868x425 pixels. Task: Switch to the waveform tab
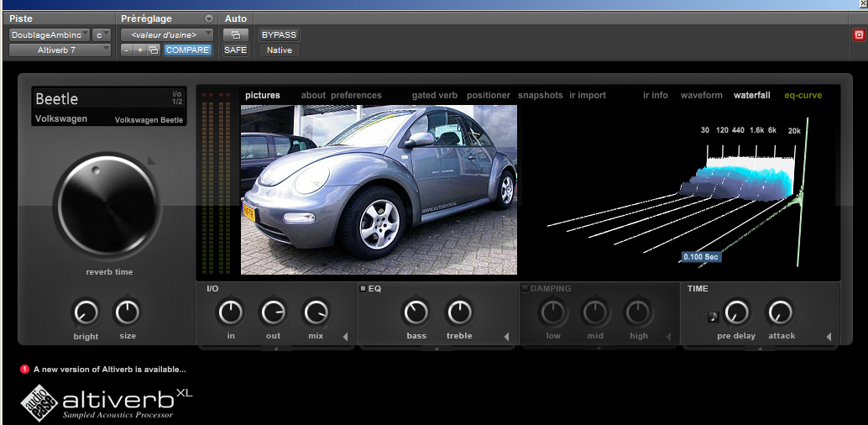click(701, 96)
